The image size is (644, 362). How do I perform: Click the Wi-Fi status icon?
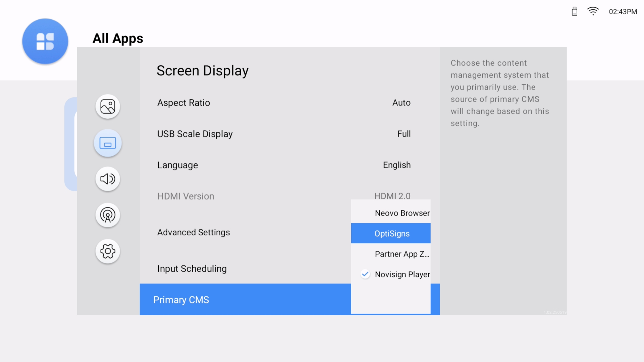coord(593,11)
